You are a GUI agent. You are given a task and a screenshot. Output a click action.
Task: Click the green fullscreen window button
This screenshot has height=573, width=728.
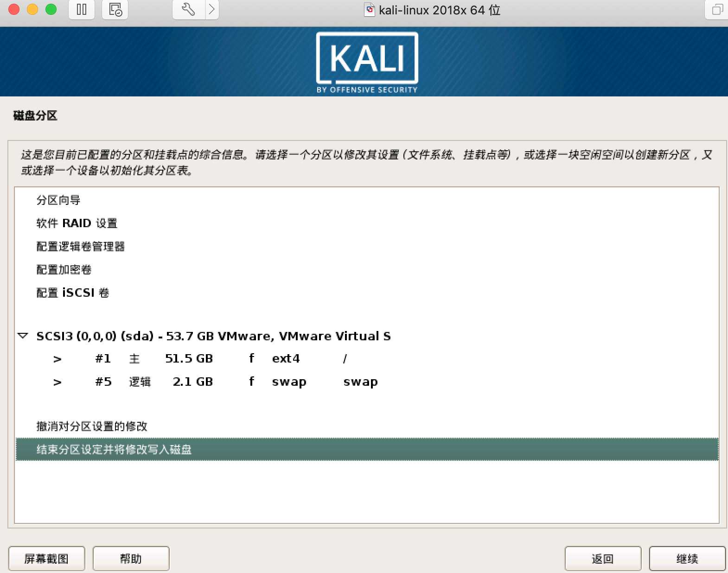pos(51,9)
